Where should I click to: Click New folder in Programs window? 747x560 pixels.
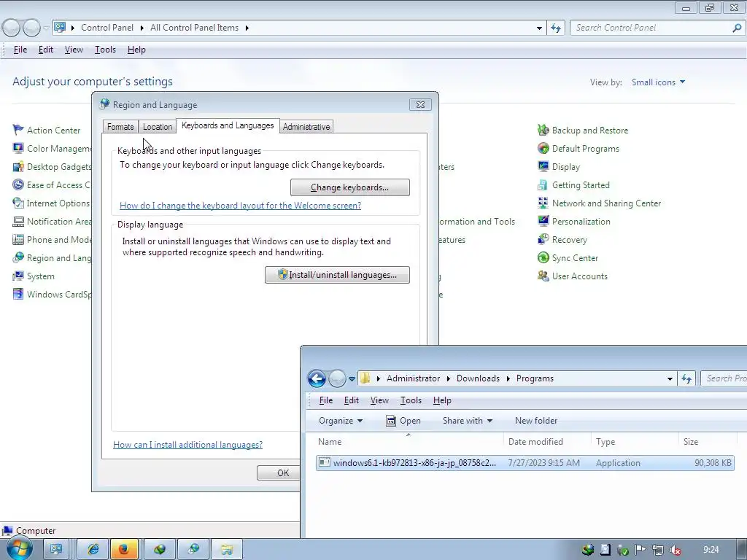536,421
